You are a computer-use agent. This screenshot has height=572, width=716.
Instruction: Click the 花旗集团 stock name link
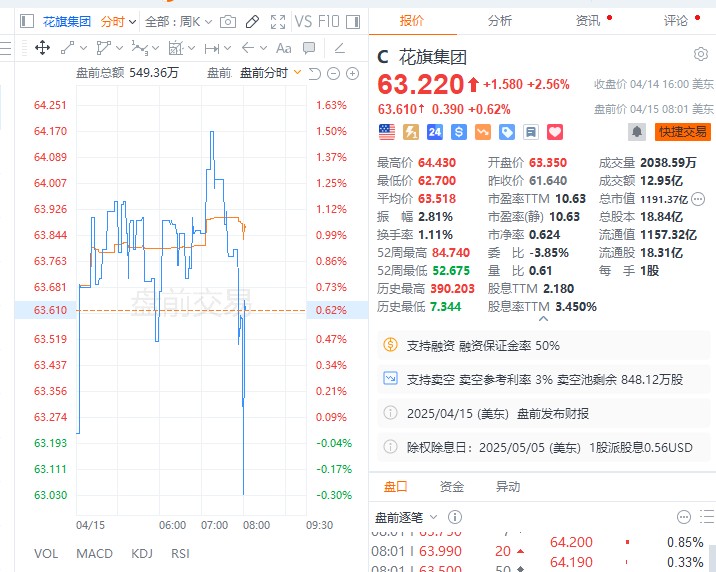point(67,21)
